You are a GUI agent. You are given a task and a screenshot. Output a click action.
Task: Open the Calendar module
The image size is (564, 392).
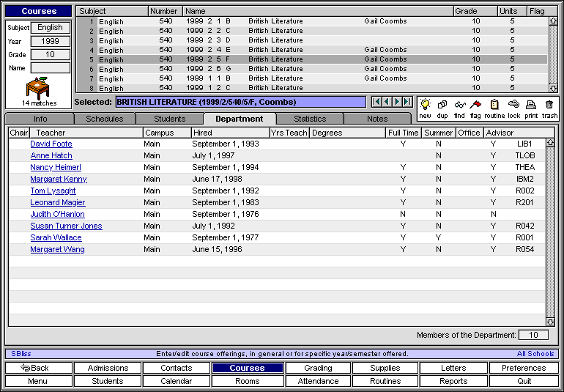coord(177,381)
